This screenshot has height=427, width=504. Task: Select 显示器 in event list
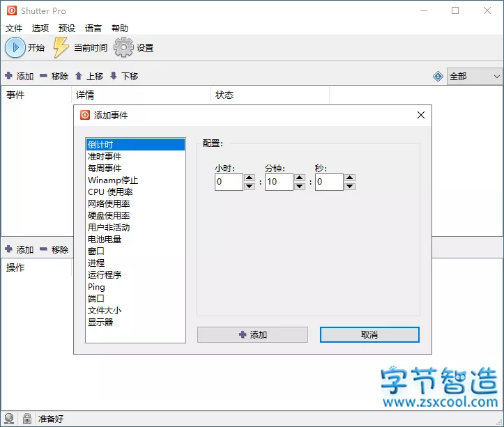[x=135, y=323]
